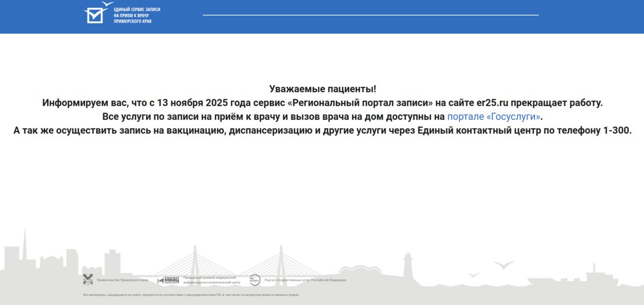Screen dimensions: 644x305
Task: Click the lighthouse silhouette in the footer skyline
Action: click(408, 265)
